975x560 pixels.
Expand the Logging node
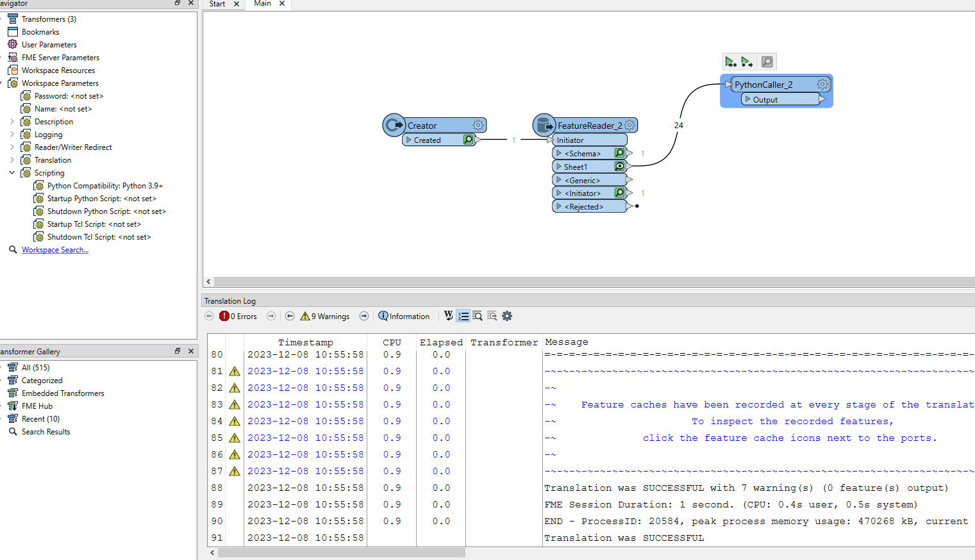click(12, 134)
